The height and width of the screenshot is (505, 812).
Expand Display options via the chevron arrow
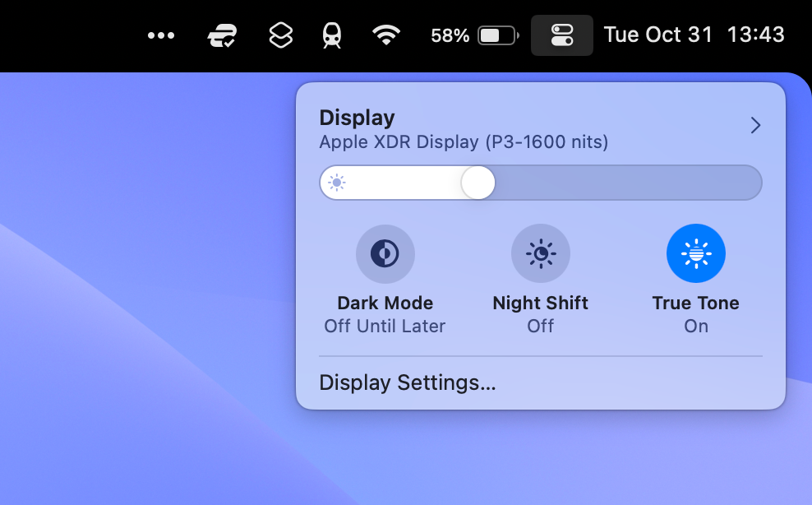point(754,125)
